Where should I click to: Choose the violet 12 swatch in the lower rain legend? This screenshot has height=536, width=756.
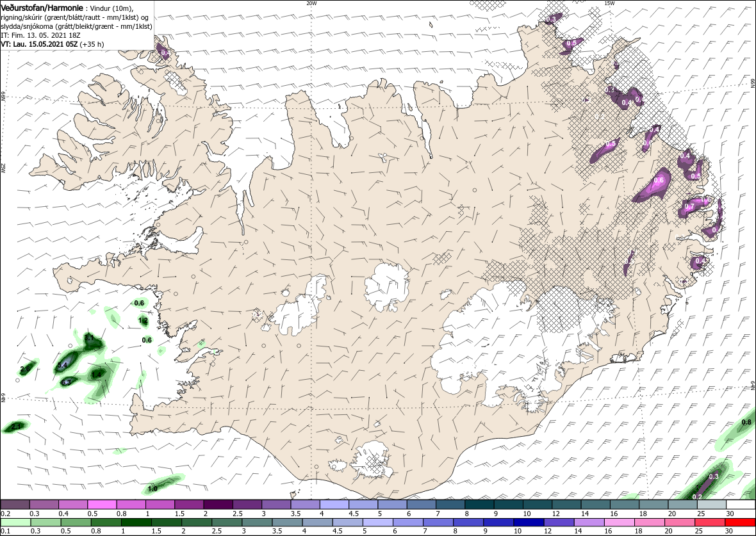pos(559,523)
